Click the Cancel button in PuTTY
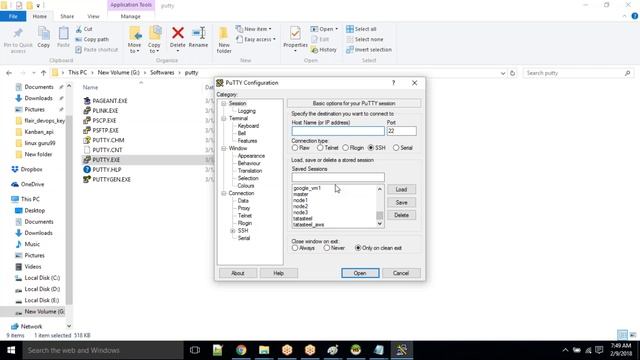The height and width of the screenshot is (360, 640). 401,273
